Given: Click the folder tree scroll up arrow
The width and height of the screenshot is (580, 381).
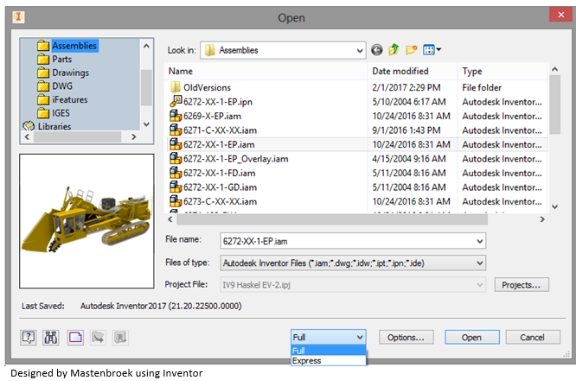Looking at the screenshot, I should coord(146,46).
